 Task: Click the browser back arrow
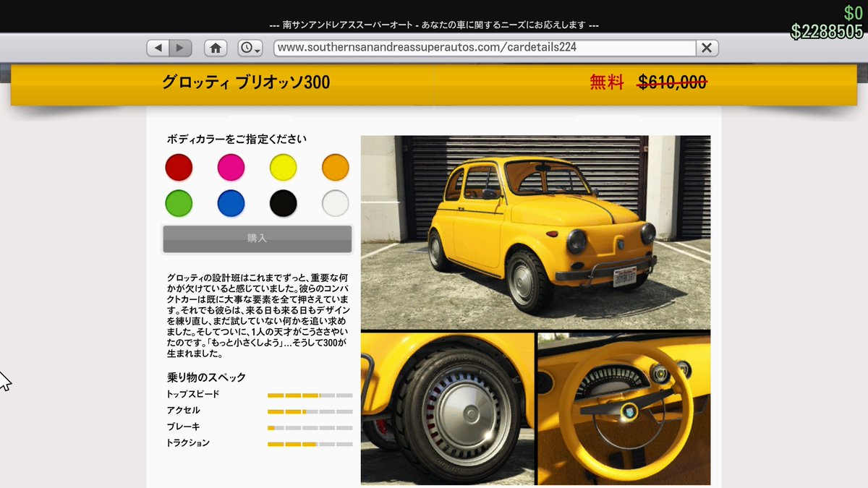click(158, 48)
